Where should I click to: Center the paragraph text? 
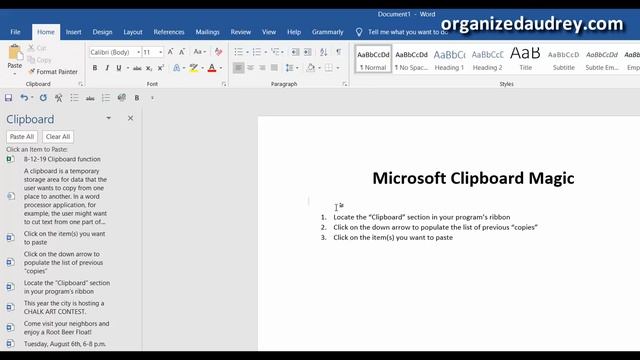[x=251, y=68]
